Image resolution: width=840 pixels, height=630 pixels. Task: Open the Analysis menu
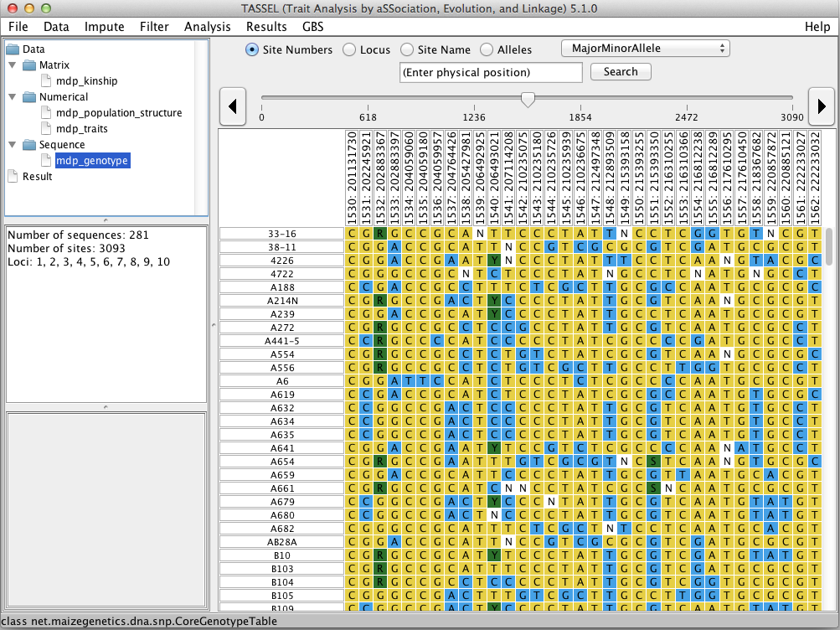tap(207, 26)
